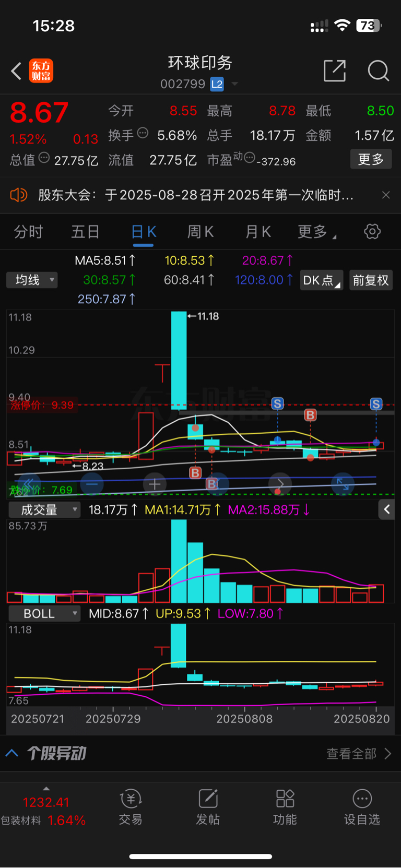Viewport: 401px width, 868px height.
Task: Open 交易 trade icon
Action: coord(131,807)
